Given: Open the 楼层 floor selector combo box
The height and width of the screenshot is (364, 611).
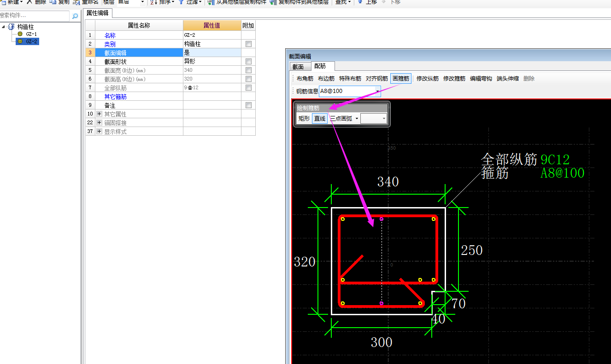Looking at the screenshot, I should (x=131, y=2).
